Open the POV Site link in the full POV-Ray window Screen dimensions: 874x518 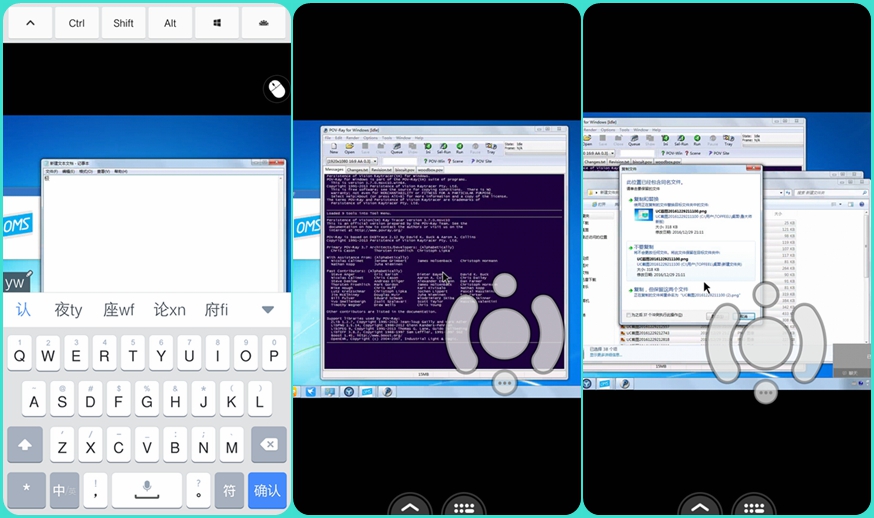click(481, 161)
